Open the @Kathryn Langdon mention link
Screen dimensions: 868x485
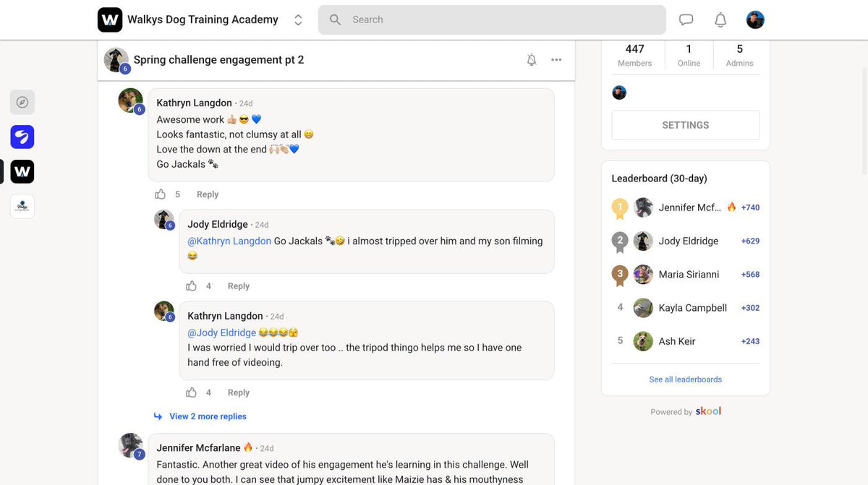[x=229, y=241]
